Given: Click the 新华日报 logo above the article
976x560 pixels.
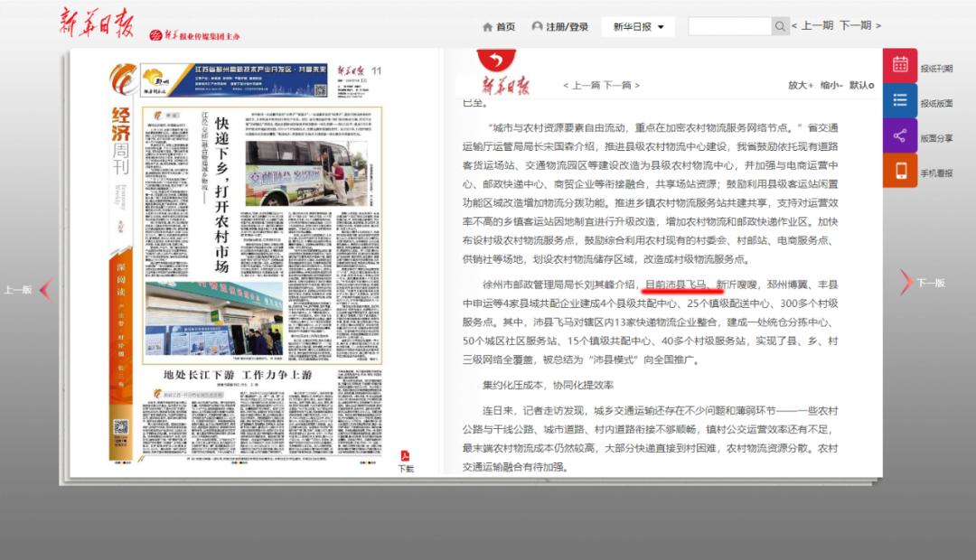Looking at the screenshot, I should pos(505,85).
